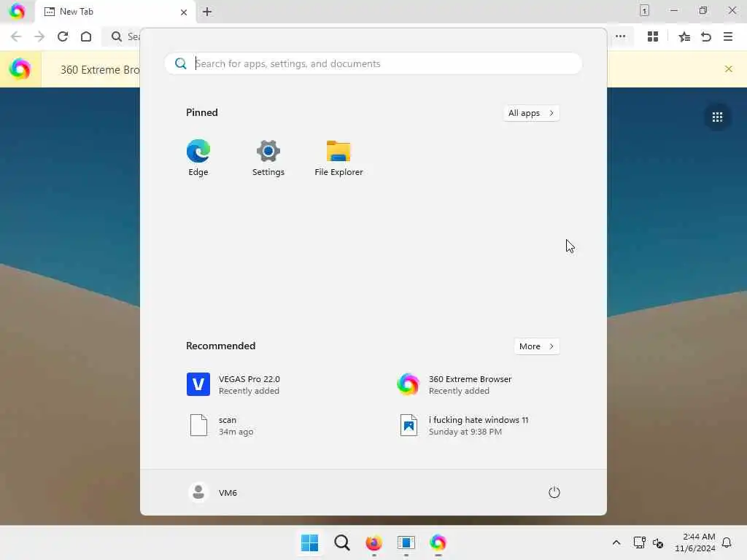Open 360 Extreme Browser recommended item
The width and height of the screenshot is (747, 560).
454,384
